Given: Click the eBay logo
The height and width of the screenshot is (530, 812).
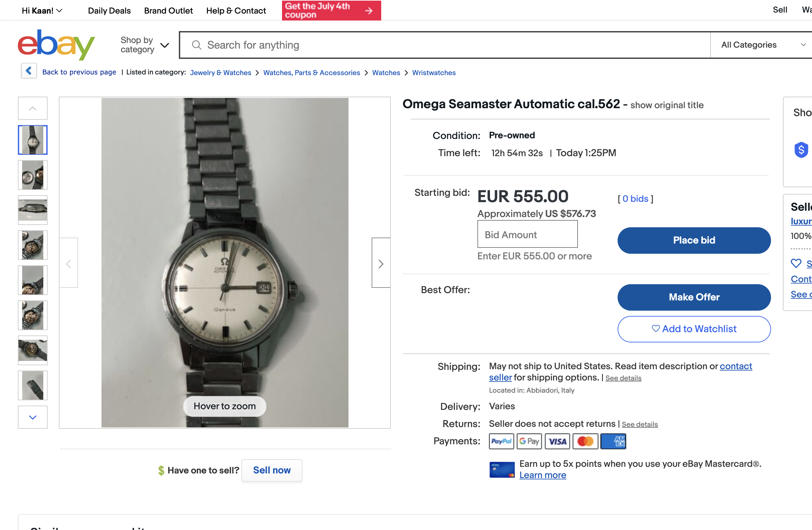Looking at the screenshot, I should click(56, 45).
